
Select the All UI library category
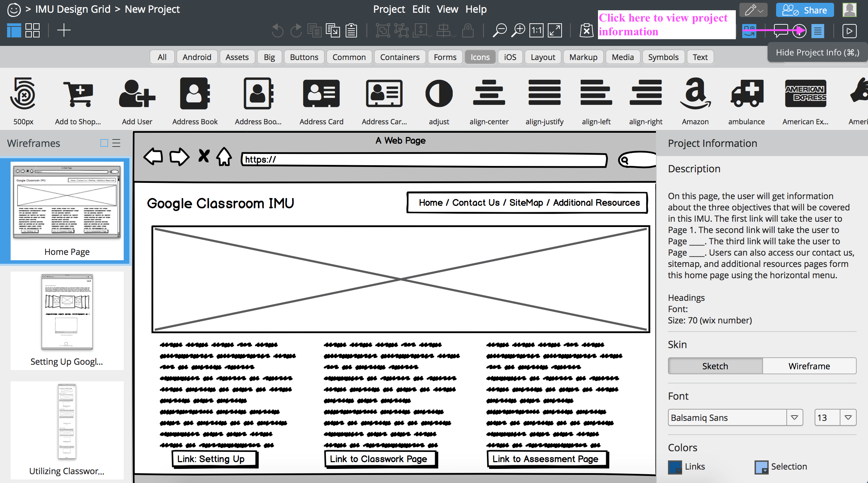162,57
